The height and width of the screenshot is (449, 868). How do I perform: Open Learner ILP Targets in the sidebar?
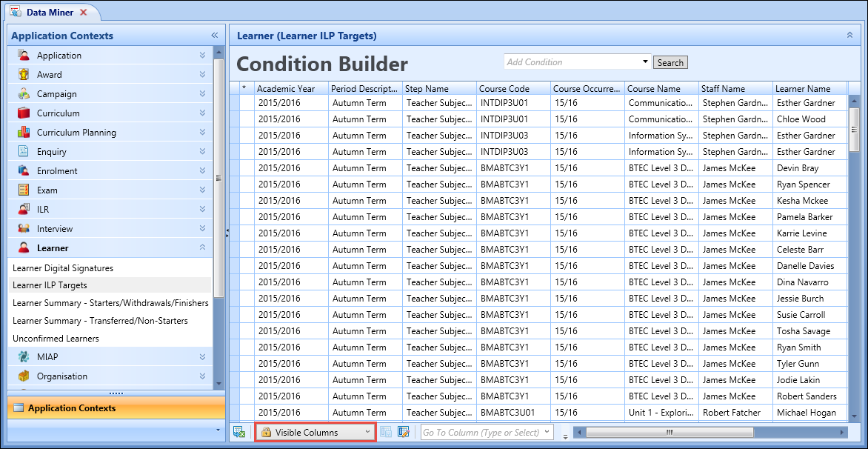pyautogui.click(x=50, y=285)
